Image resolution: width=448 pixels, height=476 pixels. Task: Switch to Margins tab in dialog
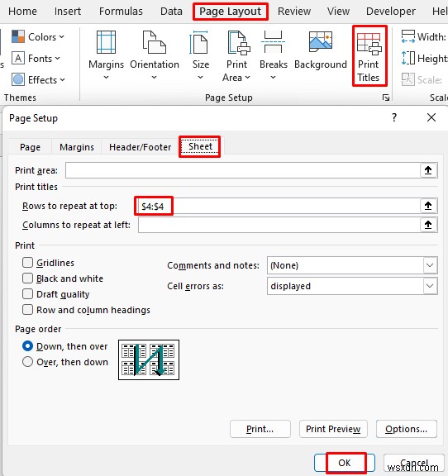coord(77,147)
